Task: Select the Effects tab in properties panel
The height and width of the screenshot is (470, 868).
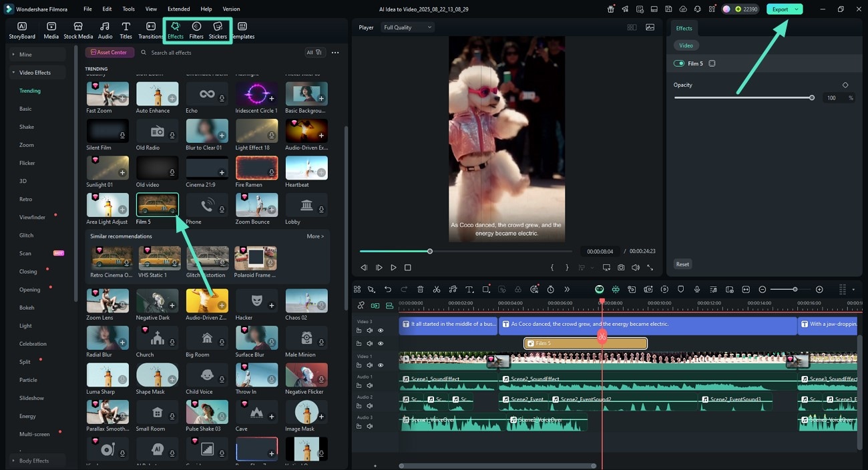Action: [684, 28]
